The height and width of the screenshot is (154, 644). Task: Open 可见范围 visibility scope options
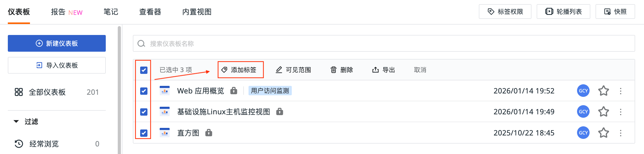[x=293, y=70]
